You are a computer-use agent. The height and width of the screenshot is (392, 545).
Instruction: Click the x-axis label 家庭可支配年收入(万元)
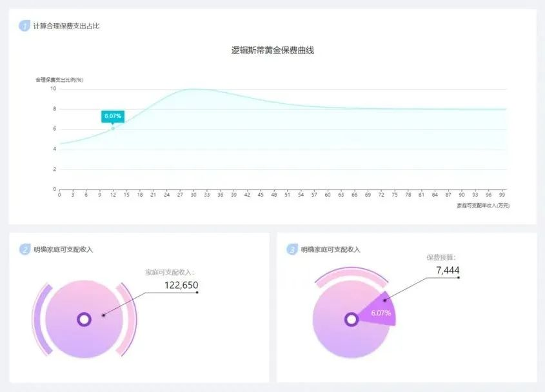[x=483, y=206]
